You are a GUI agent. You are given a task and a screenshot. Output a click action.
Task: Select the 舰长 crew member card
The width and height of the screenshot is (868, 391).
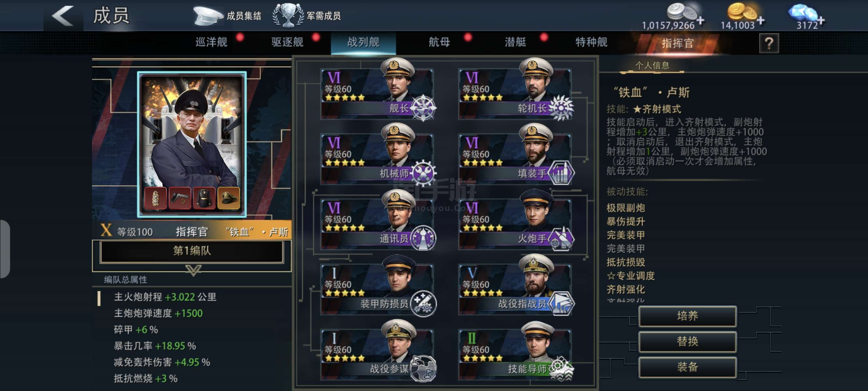[377, 90]
